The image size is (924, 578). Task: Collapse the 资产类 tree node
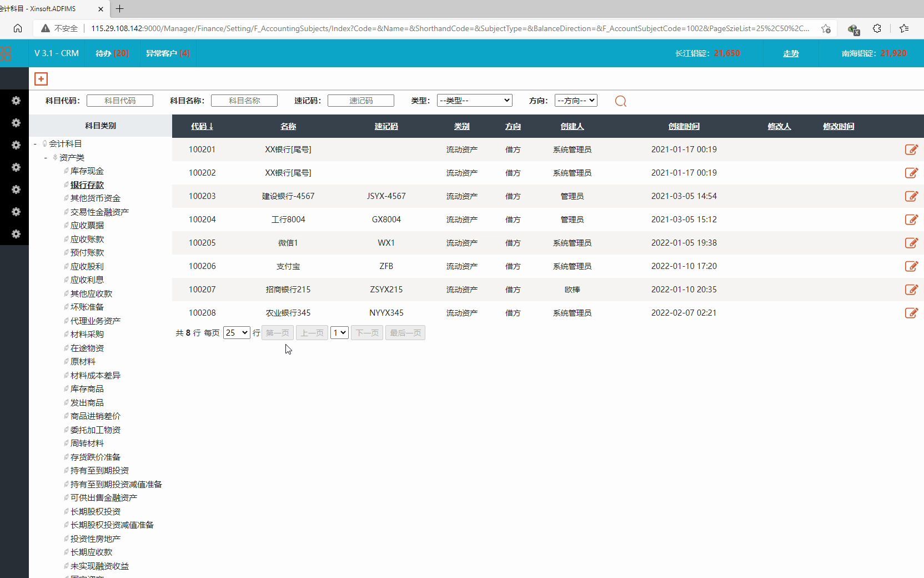[x=46, y=158]
